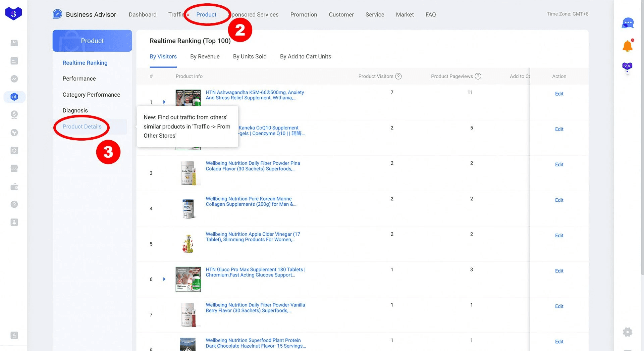The width and height of the screenshot is (644, 351).
Task: Edit the Korean Marine Collagen product
Action: pos(559,200)
